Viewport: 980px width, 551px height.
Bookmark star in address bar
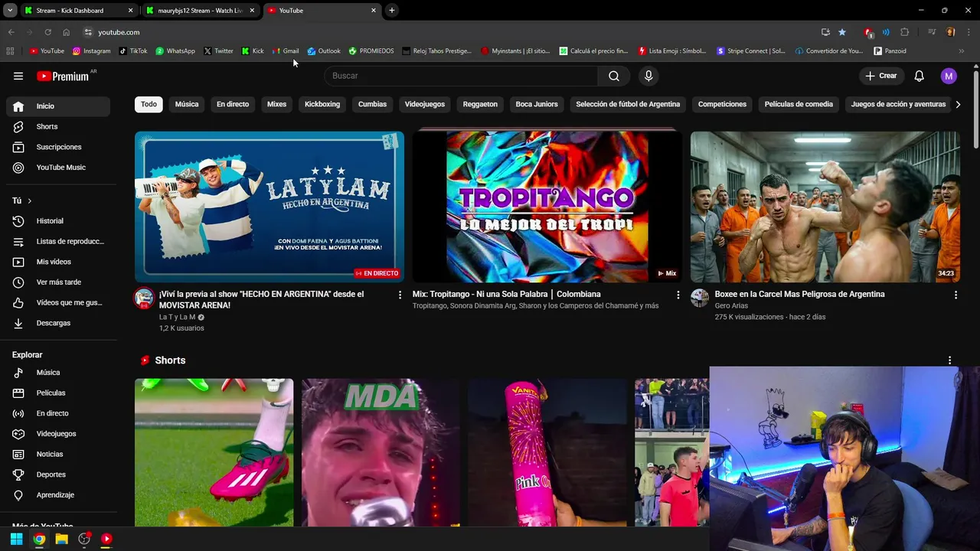click(x=842, y=32)
